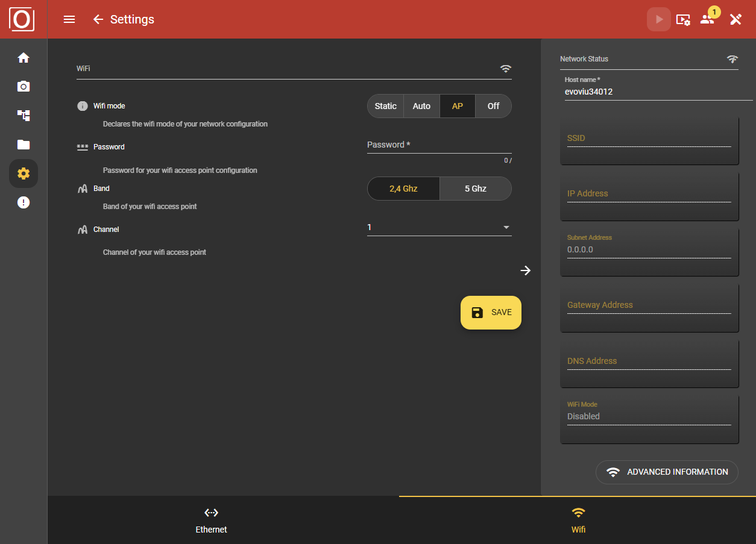Open ADVANCED INFORMATION
756x544 pixels.
tap(667, 472)
